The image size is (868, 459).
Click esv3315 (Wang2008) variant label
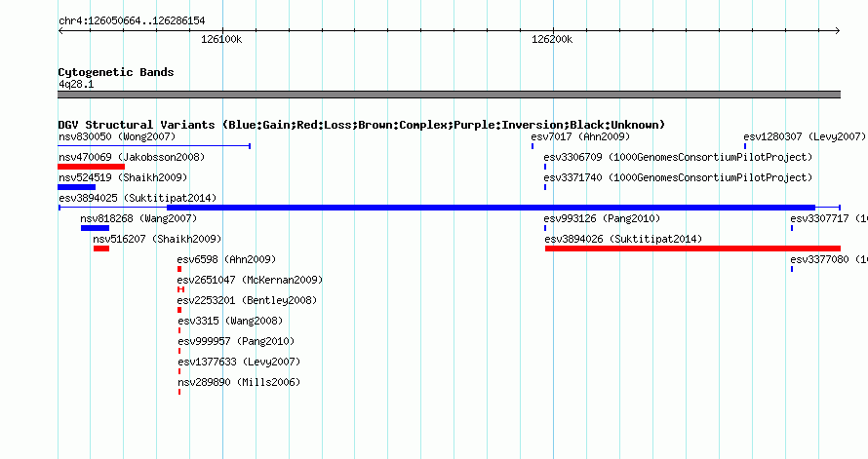[230, 321]
